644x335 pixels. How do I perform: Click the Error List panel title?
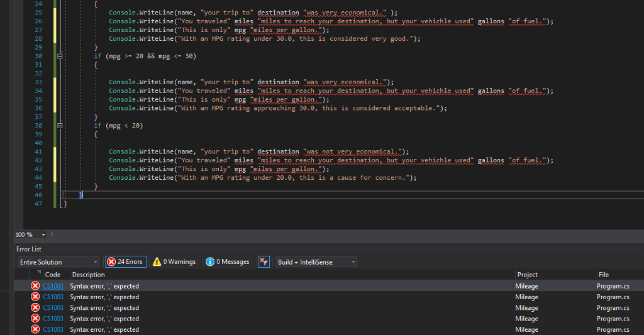pos(29,249)
